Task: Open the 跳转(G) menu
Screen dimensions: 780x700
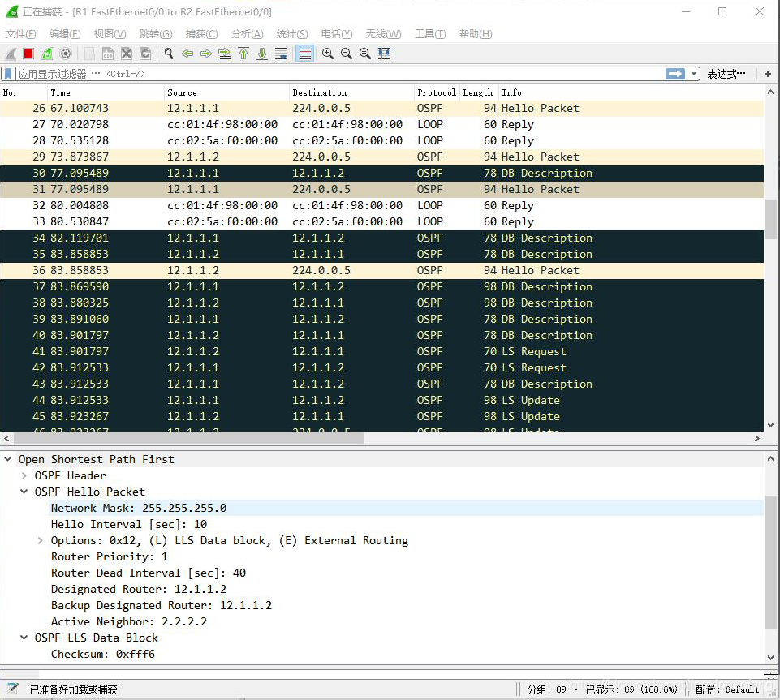Action: 156,34
